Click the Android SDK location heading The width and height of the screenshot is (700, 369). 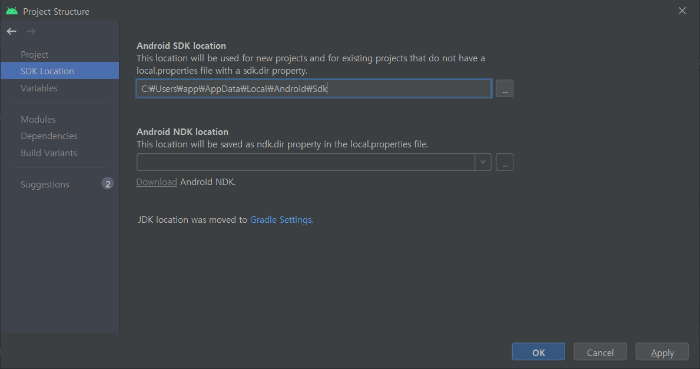pyautogui.click(x=181, y=46)
